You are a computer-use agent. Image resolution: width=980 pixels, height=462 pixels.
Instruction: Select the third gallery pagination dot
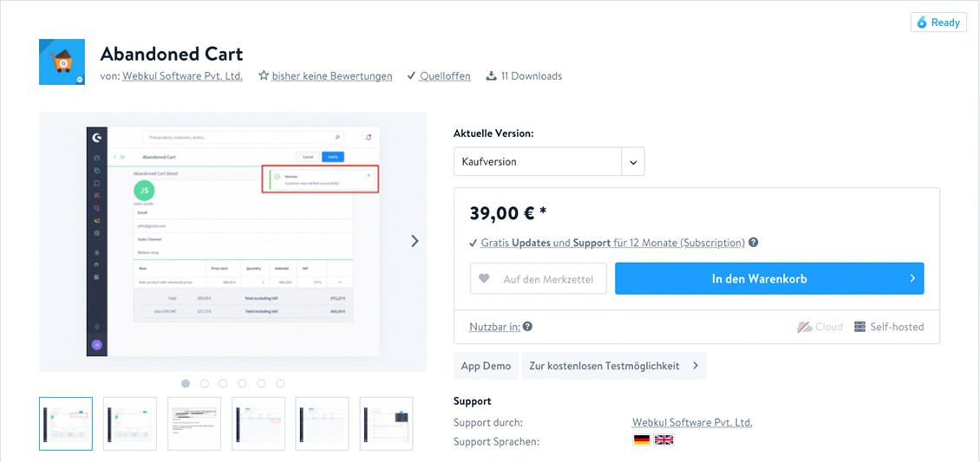[223, 383]
